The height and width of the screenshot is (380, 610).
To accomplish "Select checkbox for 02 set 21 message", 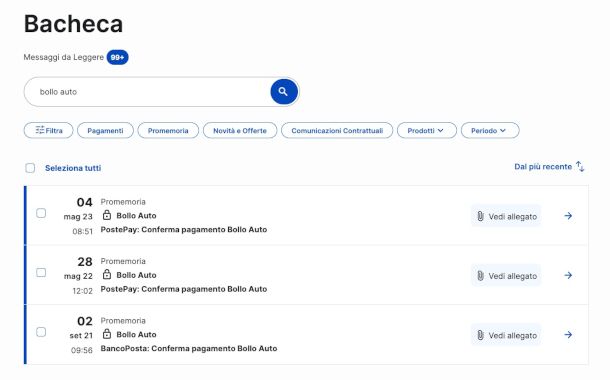I will click(41, 332).
